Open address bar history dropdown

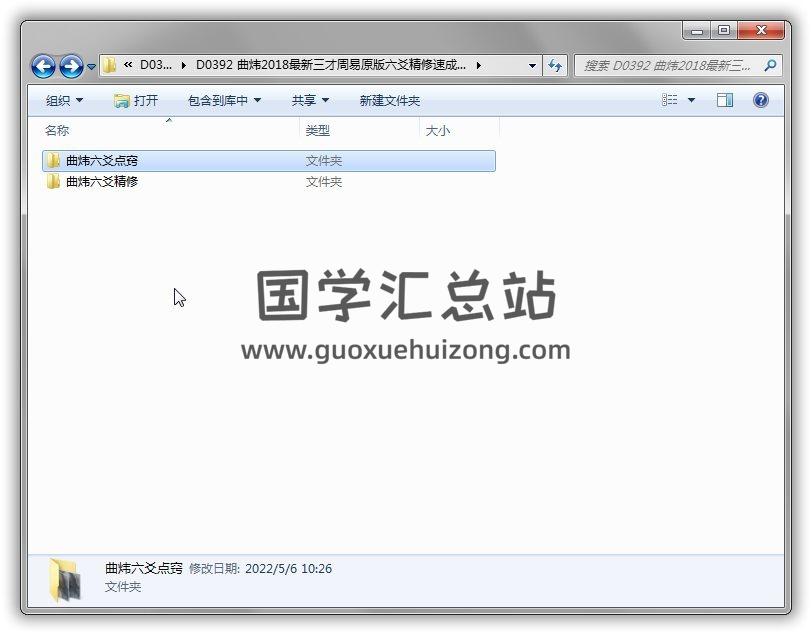[532, 66]
